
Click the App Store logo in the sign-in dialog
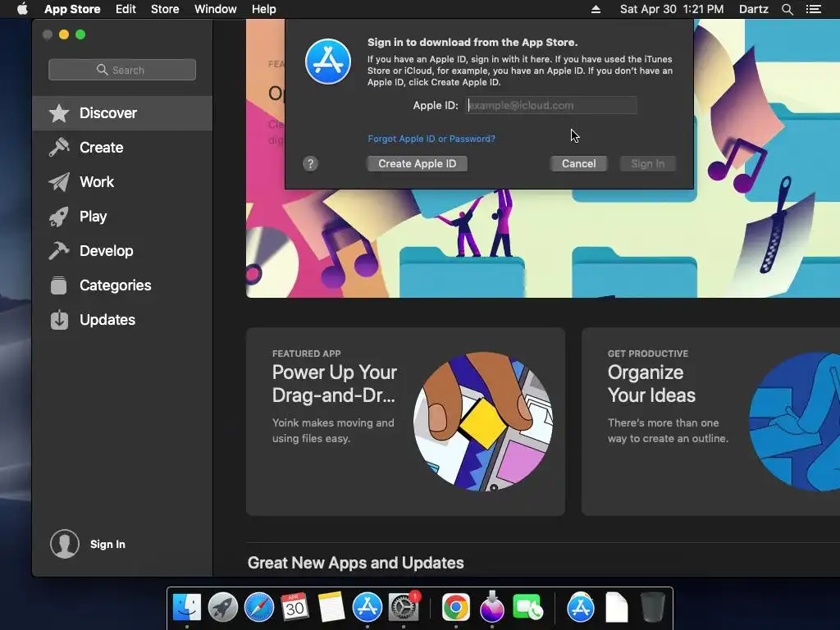tap(328, 62)
